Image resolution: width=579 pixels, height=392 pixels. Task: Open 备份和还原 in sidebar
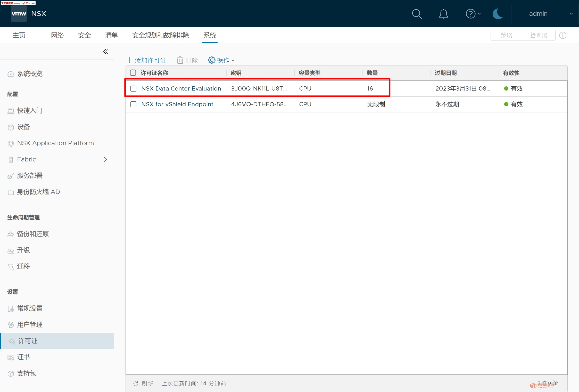point(33,234)
